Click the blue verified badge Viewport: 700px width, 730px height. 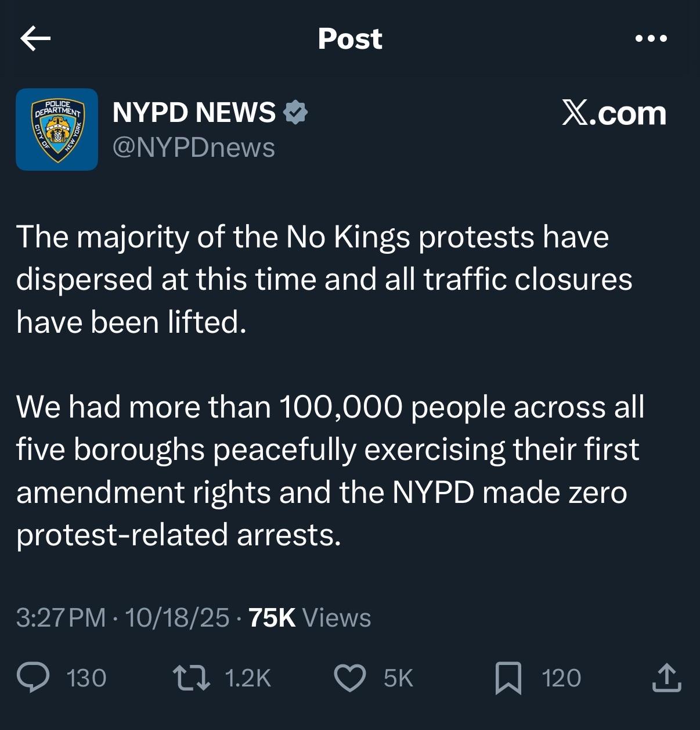click(295, 112)
